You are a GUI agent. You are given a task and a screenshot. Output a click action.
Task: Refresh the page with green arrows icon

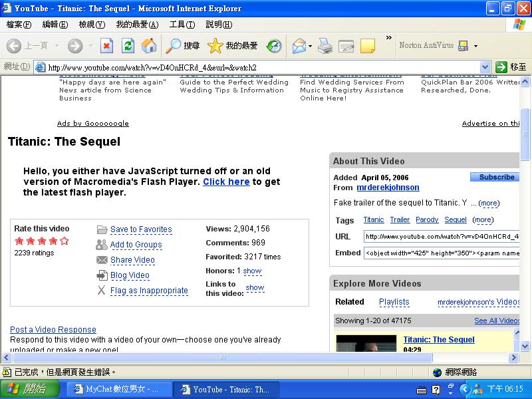coord(128,46)
